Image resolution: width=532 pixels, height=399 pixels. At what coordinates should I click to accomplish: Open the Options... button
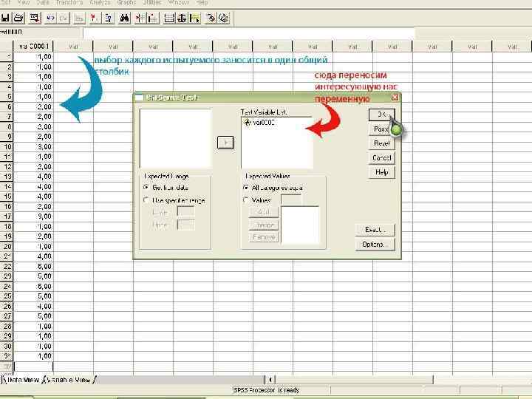click(375, 245)
